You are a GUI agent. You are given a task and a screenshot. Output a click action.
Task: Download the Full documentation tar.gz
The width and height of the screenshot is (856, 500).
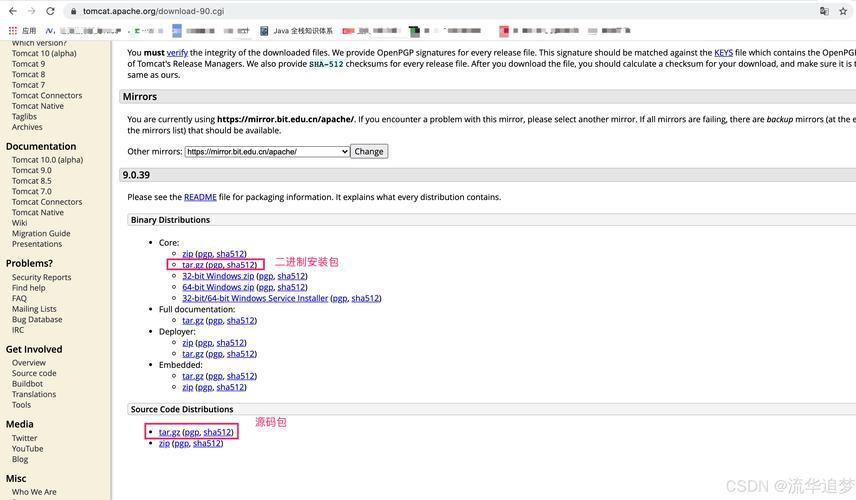pos(193,320)
